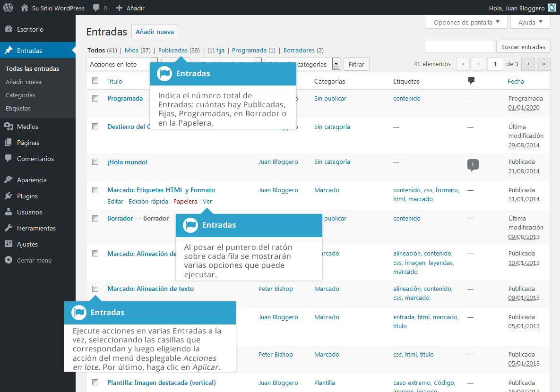This screenshot has height=392, width=560.
Task: Open the Añadir nueva sidebar submenu item
Action: (24, 82)
